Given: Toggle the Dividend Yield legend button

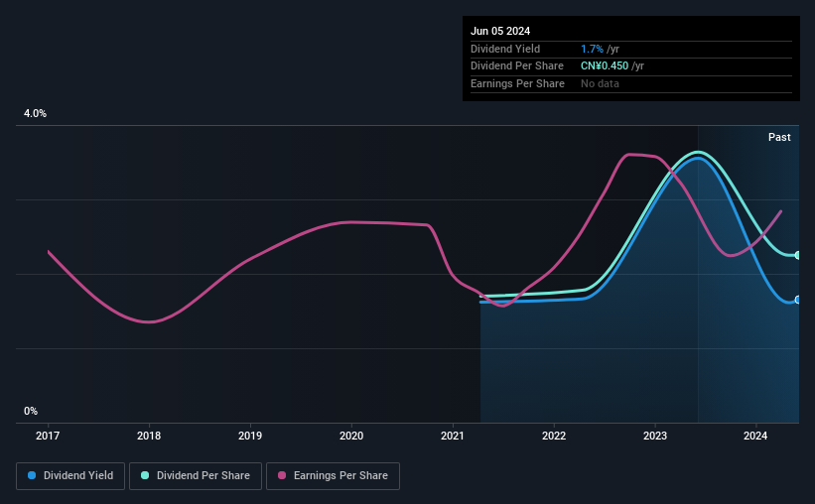Looking at the screenshot, I should pyautogui.click(x=70, y=476).
